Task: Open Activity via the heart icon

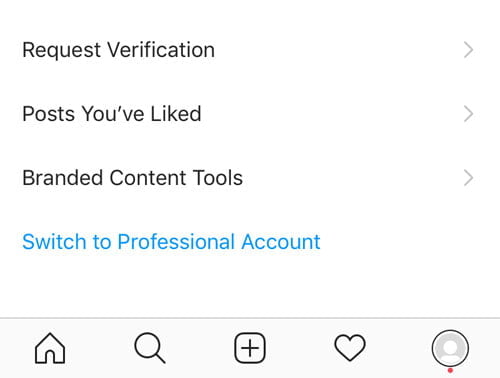Action: click(350, 348)
